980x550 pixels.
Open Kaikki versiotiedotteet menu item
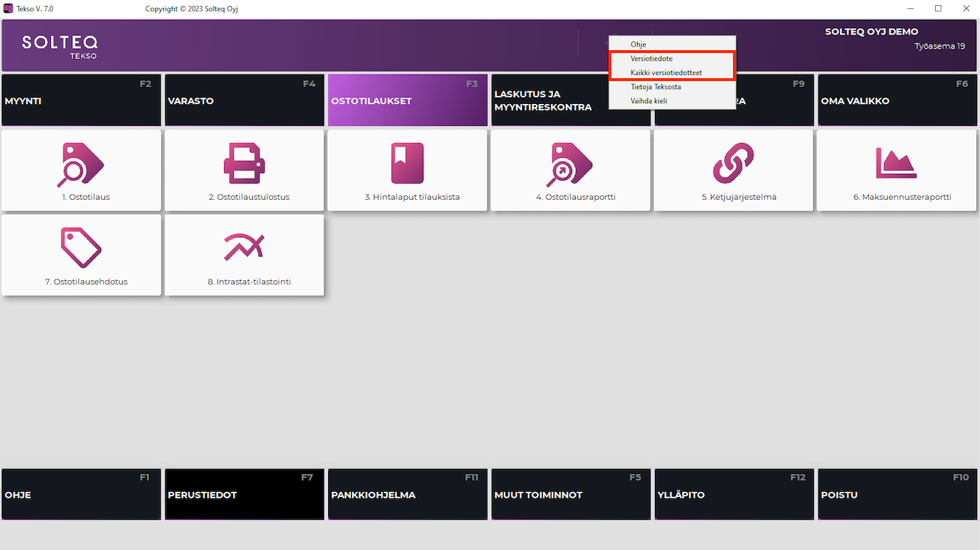pos(666,73)
